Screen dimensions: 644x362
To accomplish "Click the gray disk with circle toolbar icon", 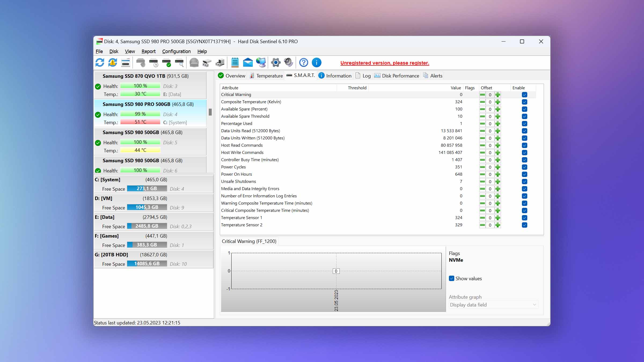I will 141,62.
